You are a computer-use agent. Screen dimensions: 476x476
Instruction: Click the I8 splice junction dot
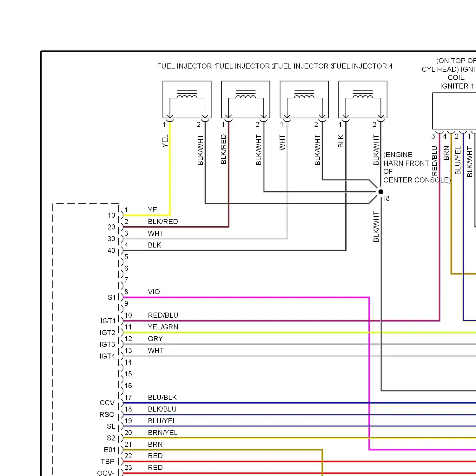(x=381, y=192)
